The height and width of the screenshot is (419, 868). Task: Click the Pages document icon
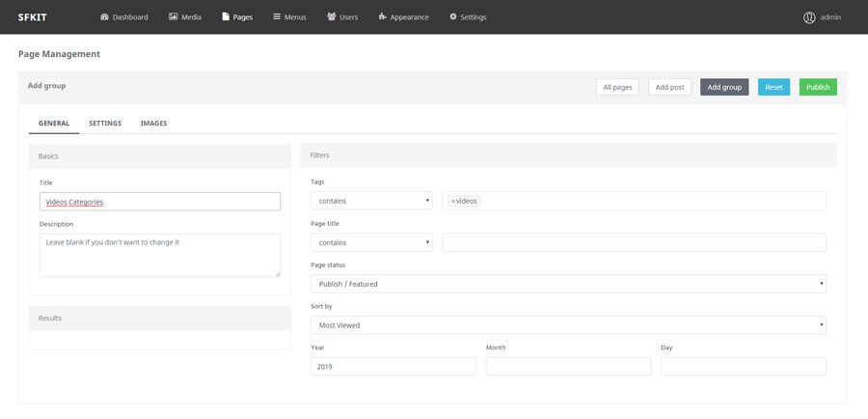226,17
